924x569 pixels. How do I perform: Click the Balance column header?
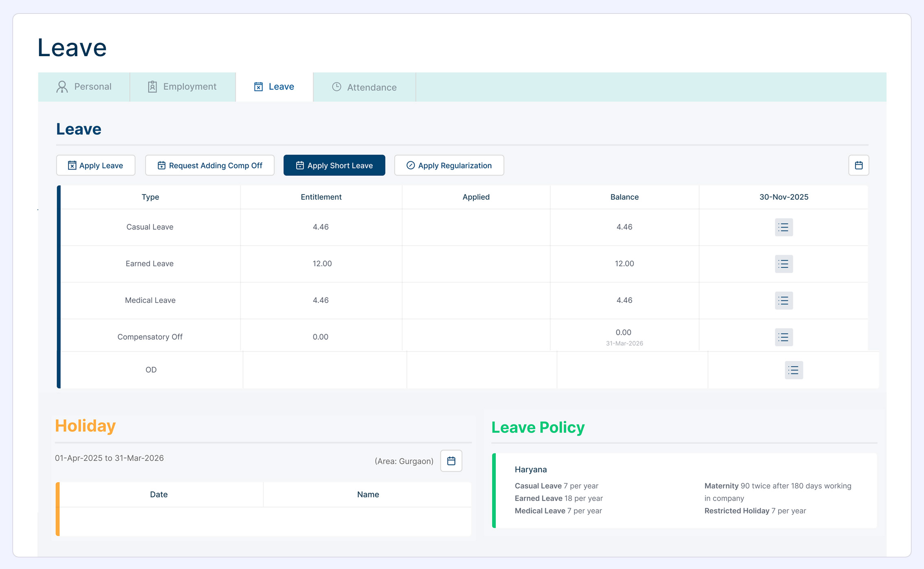pos(624,197)
